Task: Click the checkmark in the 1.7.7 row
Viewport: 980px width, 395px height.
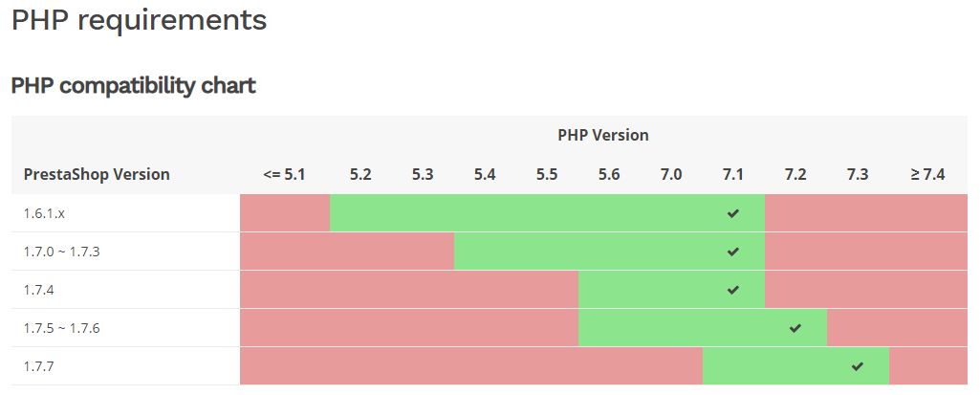Action: [858, 366]
